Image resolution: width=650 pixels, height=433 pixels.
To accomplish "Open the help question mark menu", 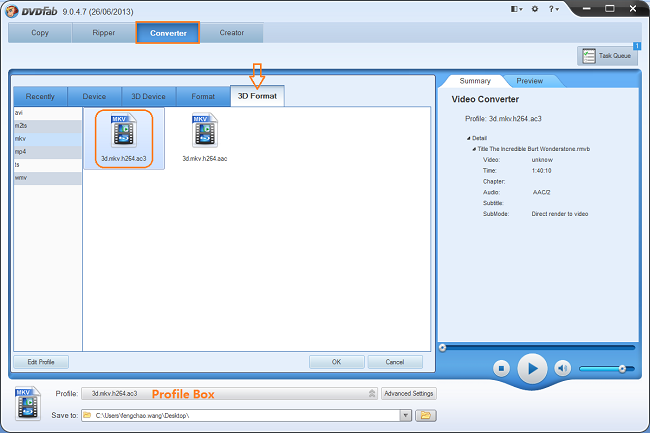I will point(553,9).
